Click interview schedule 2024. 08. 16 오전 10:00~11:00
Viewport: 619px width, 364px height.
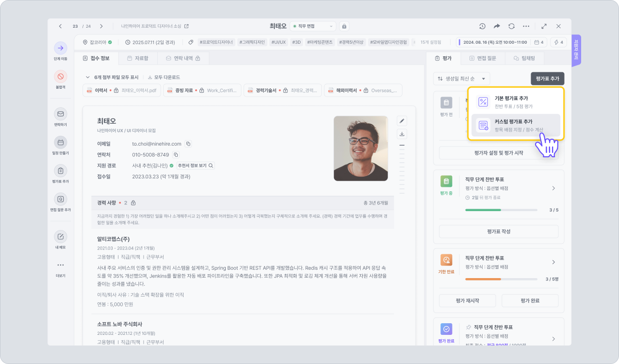(x=493, y=42)
